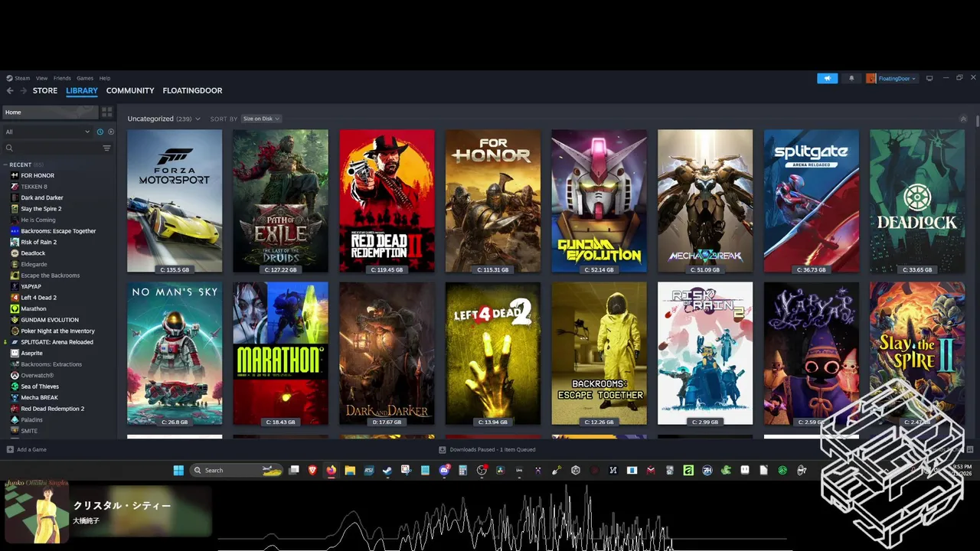This screenshot has height=551, width=980.
Task: Open Windows Start button
Action: [178, 470]
